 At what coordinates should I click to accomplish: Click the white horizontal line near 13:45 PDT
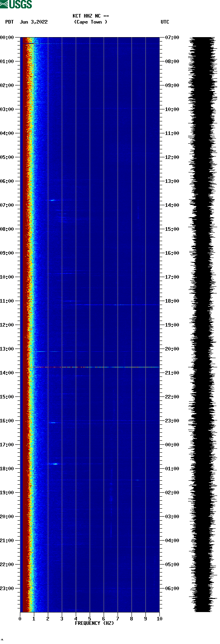[x=97, y=367]
